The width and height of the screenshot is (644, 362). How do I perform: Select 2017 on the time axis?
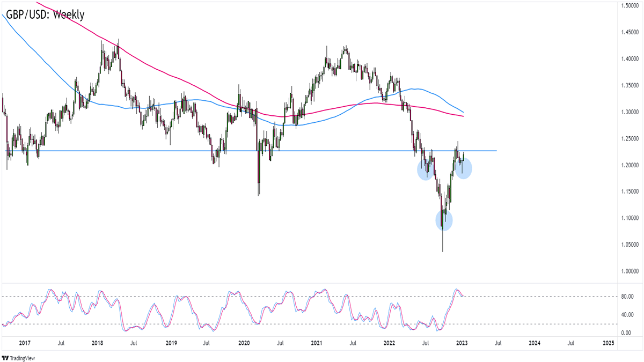25,343
